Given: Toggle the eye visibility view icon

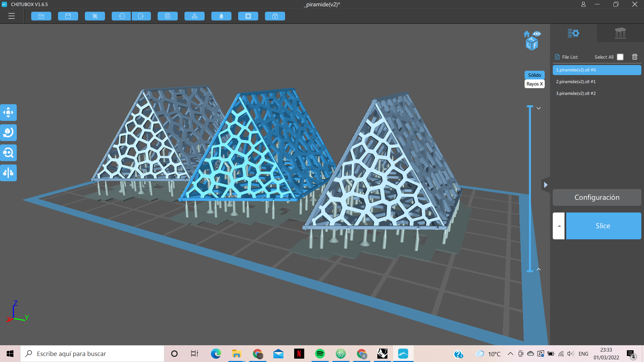Looking at the screenshot, I should click(537, 34).
